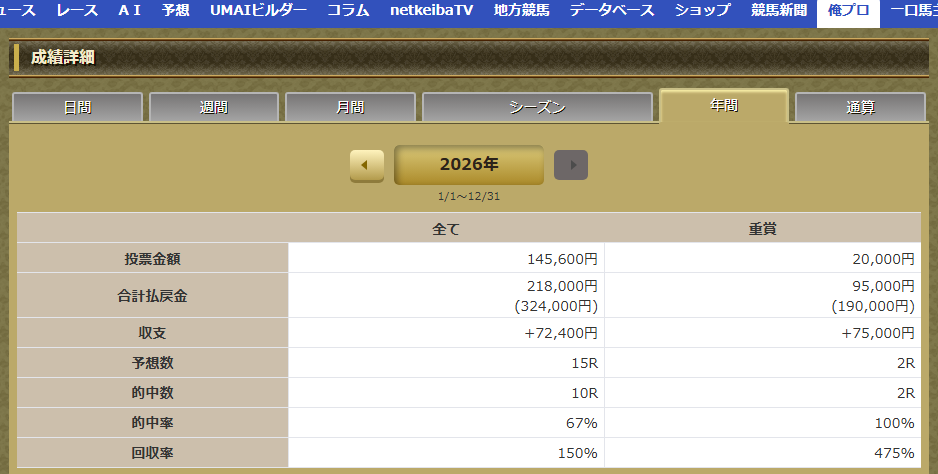Viewport: 938px width, 474px height.
Task: Open the コラム navigation item
Action: pos(348,11)
